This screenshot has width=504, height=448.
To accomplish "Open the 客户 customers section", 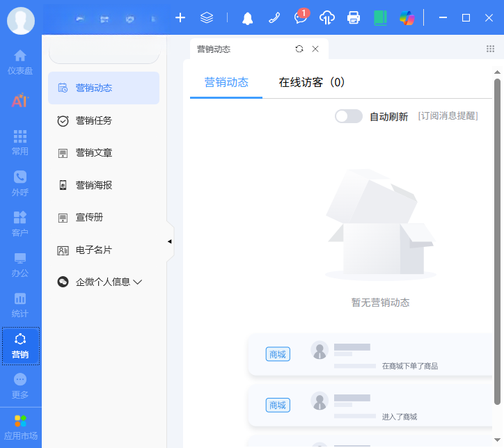I will coord(20,224).
